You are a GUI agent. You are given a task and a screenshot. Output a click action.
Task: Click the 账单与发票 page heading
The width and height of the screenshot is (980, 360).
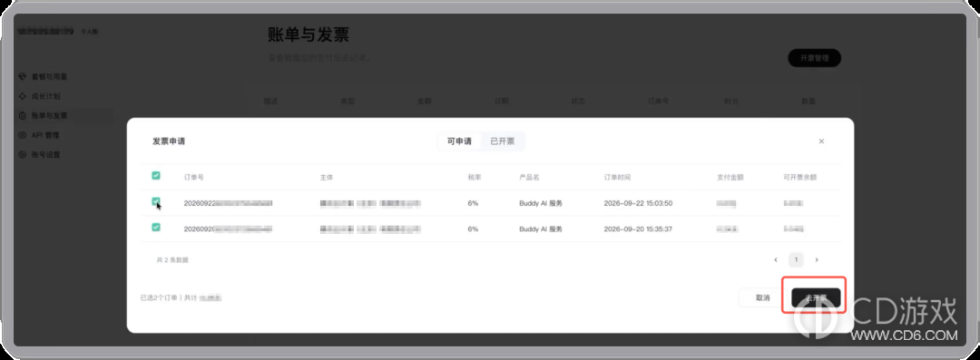(309, 34)
